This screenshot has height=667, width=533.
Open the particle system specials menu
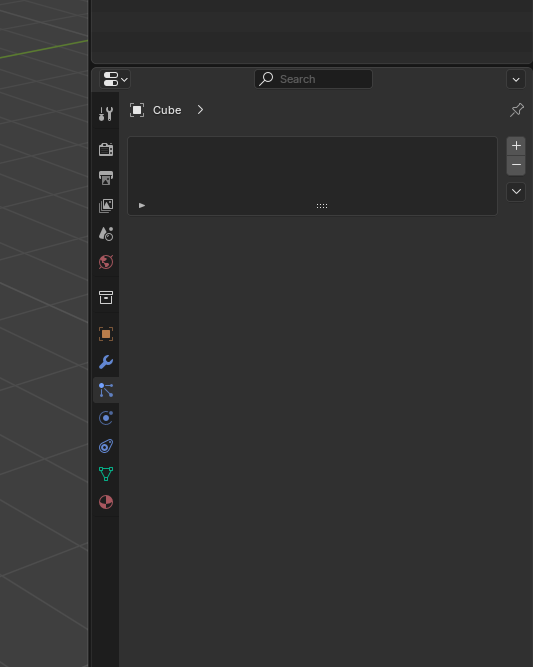[x=516, y=192]
